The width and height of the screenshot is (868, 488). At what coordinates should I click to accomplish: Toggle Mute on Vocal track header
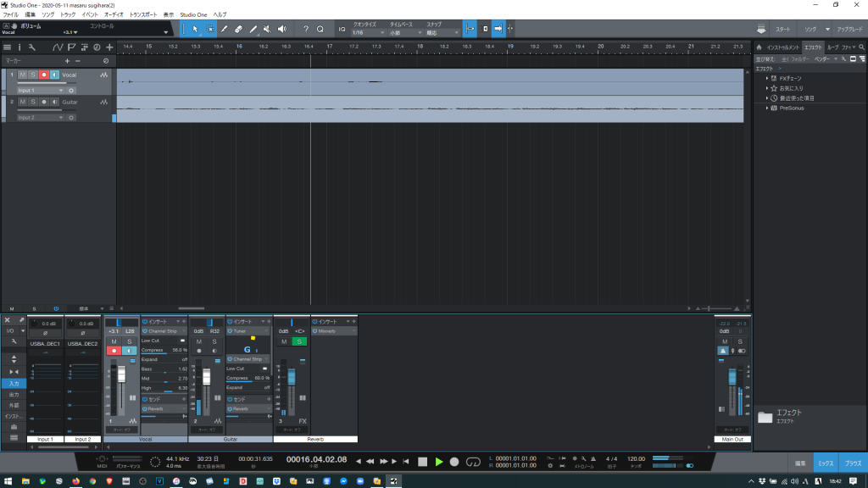pyautogui.click(x=23, y=75)
